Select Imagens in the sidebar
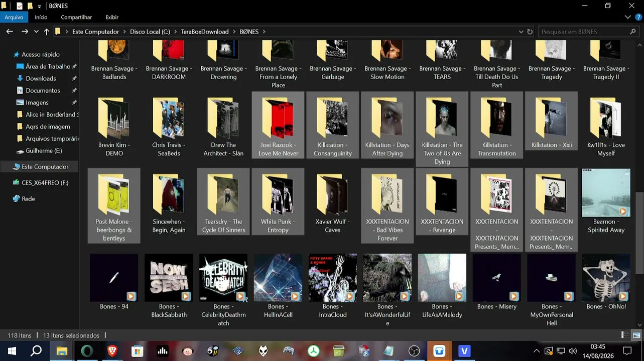Image resolution: width=644 pixels, height=361 pixels. click(37, 102)
